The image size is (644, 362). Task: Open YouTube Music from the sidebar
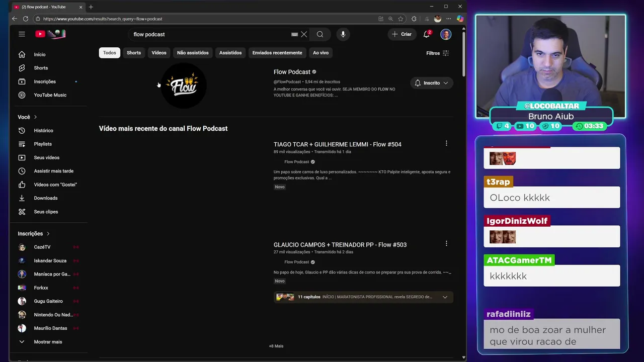(x=49, y=95)
